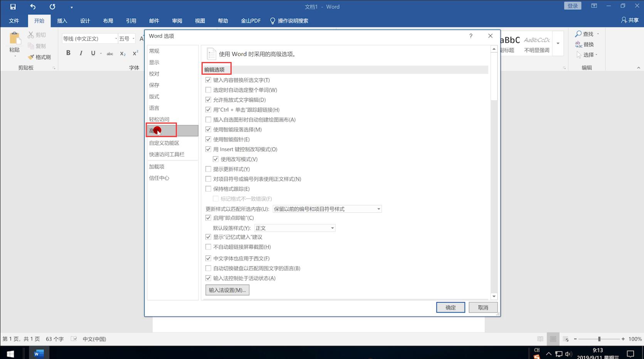Open the taskbar notification center icon
Viewport: 644px width, 359px height.
click(x=631, y=354)
